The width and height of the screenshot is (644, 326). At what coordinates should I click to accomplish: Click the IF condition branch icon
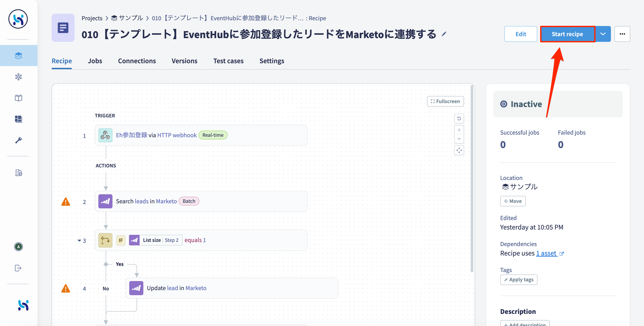pyautogui.click(x=105, y=240)
